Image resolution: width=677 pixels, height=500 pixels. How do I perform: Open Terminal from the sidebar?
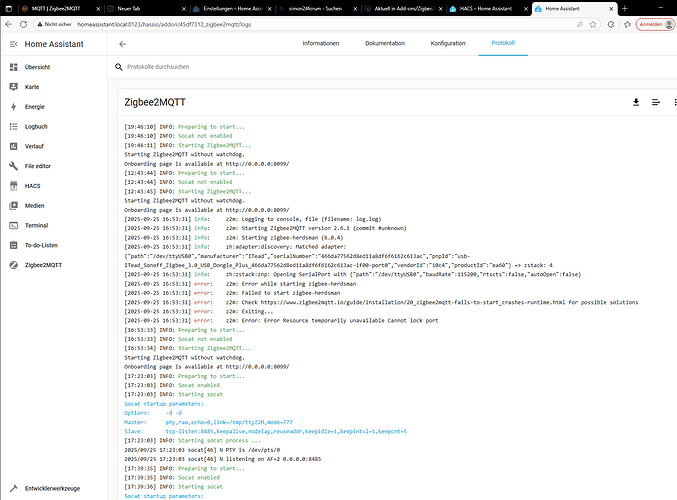click(37, 226)
